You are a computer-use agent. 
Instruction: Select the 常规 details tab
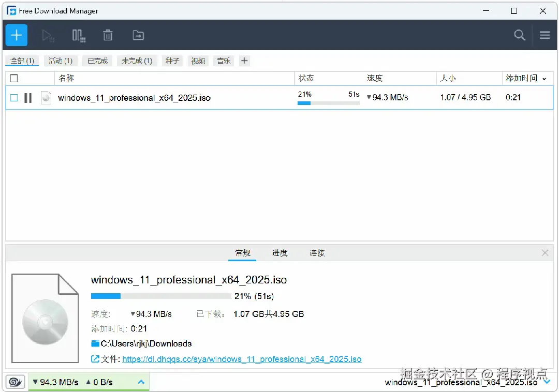pyautogui.click(x=242, y=253)
